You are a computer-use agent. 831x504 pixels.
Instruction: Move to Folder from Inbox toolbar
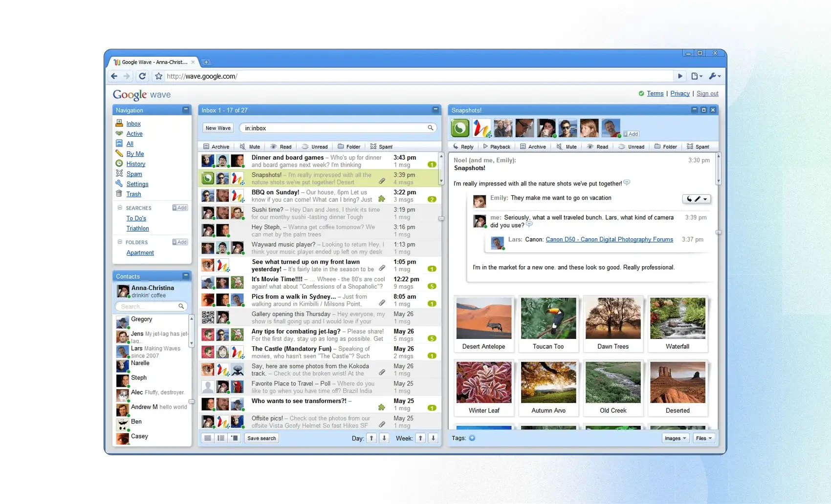point(349,147)
